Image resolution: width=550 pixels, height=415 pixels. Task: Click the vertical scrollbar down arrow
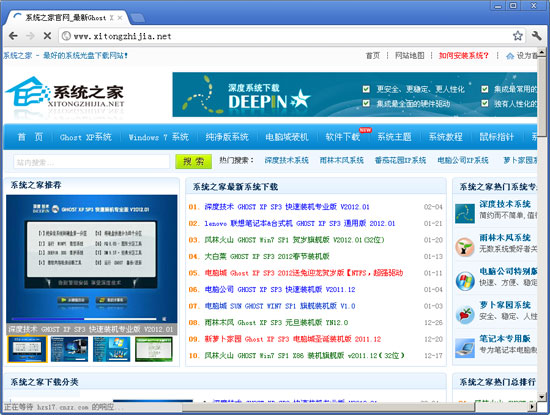click(542, 397)
